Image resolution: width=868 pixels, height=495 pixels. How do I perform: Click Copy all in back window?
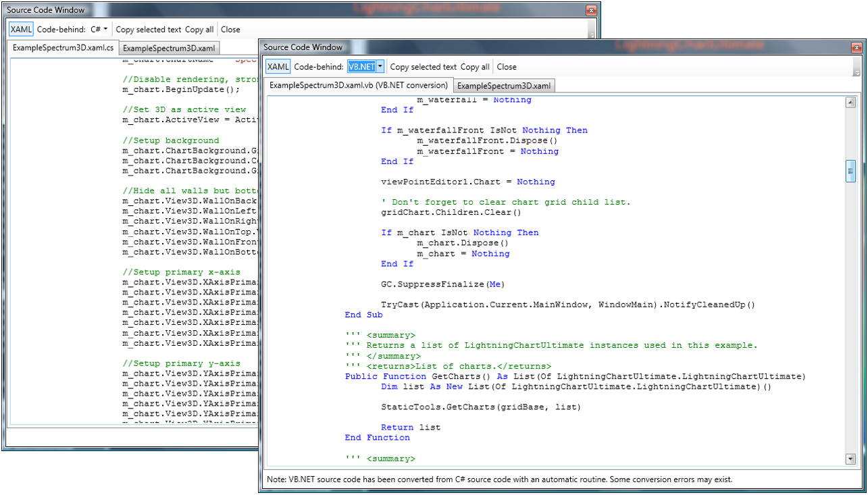tap(199, 29)
